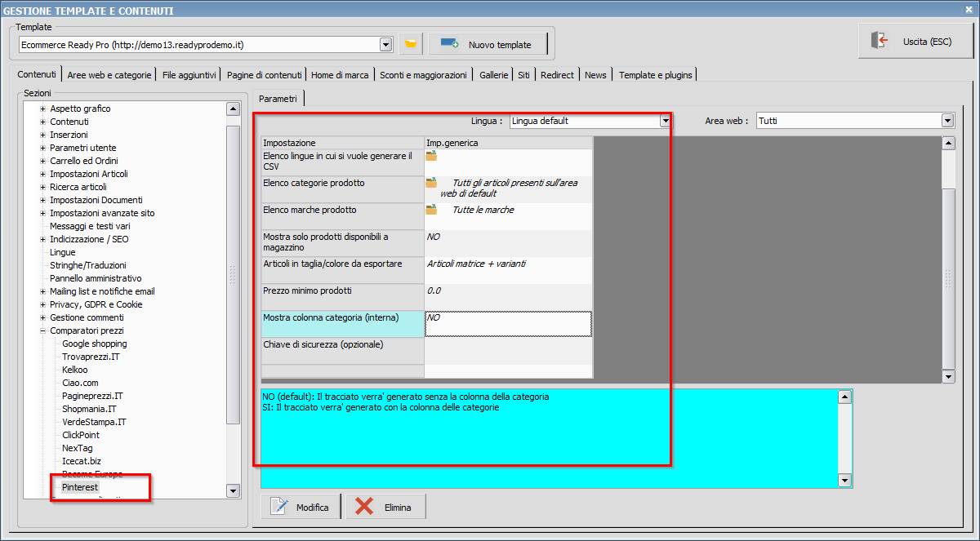
Task: Open the Area web dropdown
Action: coord(947,121)
